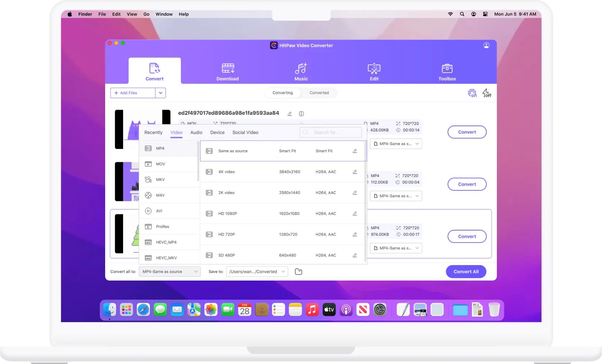The width and height of the screenshot is (602, 364).
Task: Edit the HD 1080P preset settings
Action: tap(355, 214)
